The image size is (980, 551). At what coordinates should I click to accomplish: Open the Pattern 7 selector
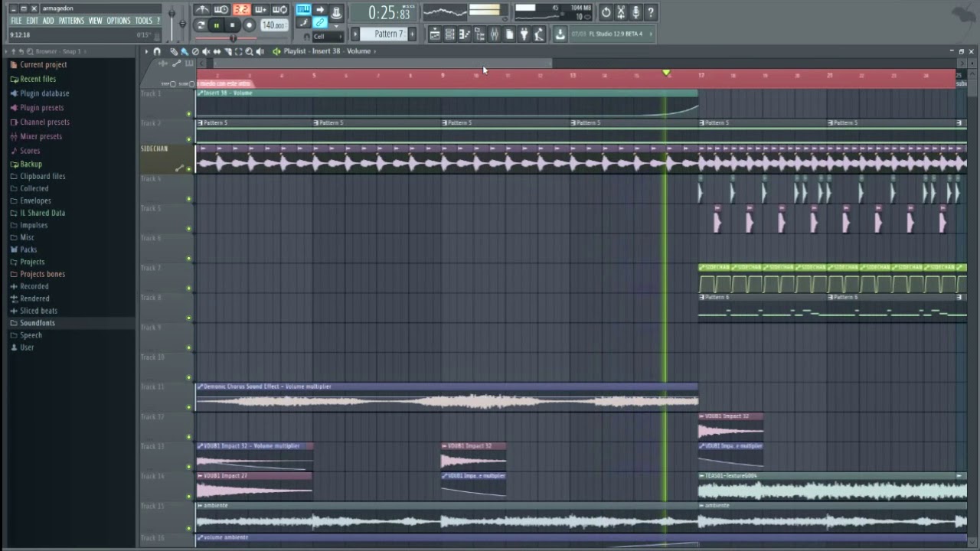click(x=385, y=34)
